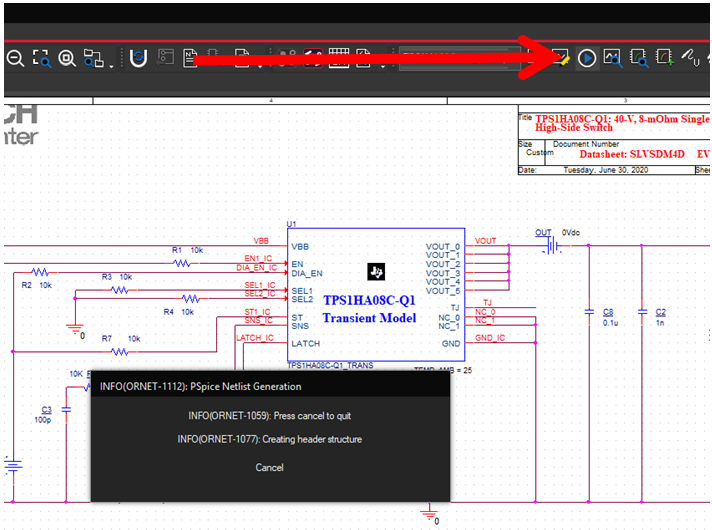Select the Voltage probe marker tool
Screen dimensions: 712x530
(690, 59)
